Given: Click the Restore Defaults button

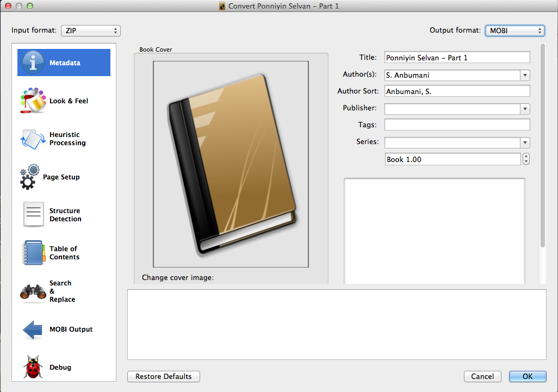Looking at the screenshot, I should [x=164, y=376].
